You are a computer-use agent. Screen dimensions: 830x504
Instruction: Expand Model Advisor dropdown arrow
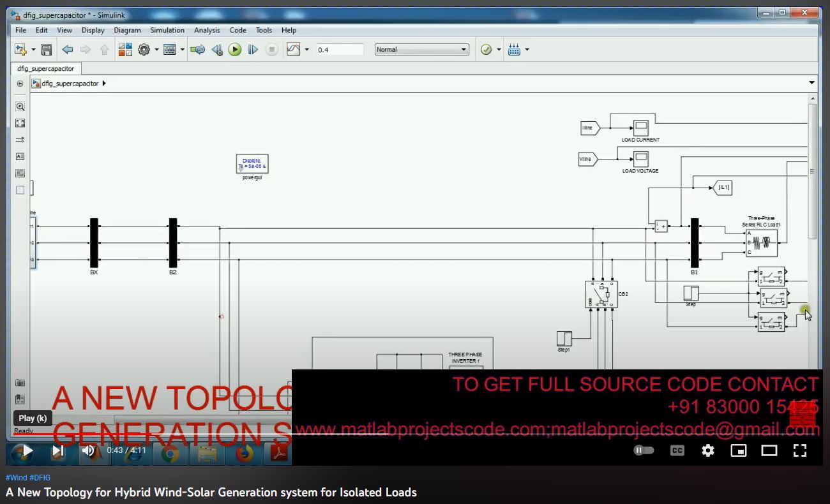pyautogui.click(x=499, y=50)
